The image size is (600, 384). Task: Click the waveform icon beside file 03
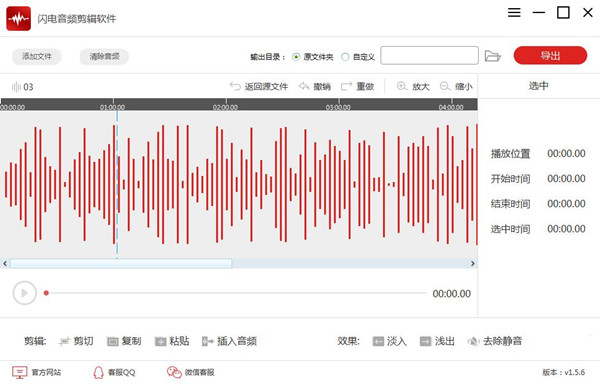point(16,87)
